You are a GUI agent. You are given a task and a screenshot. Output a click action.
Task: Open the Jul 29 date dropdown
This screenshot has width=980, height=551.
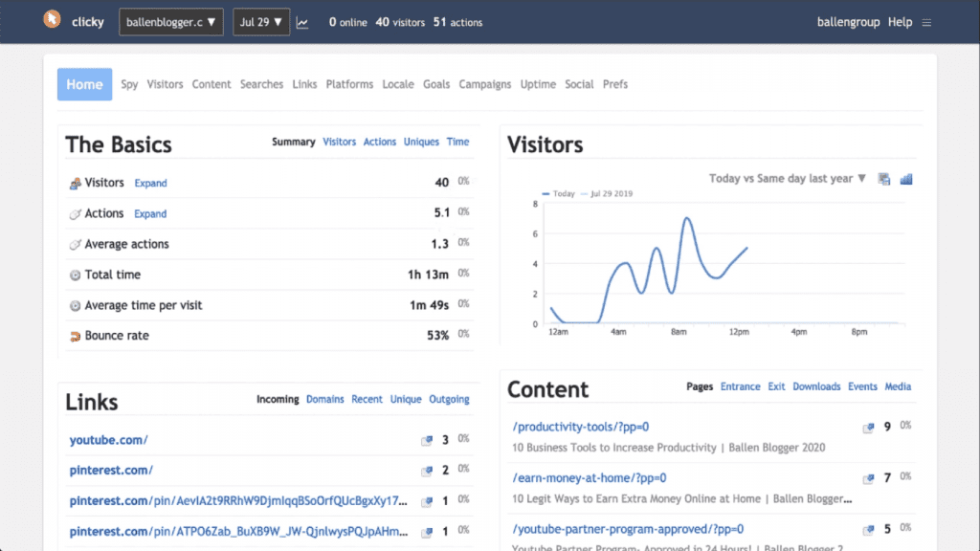tap(260, 21)
